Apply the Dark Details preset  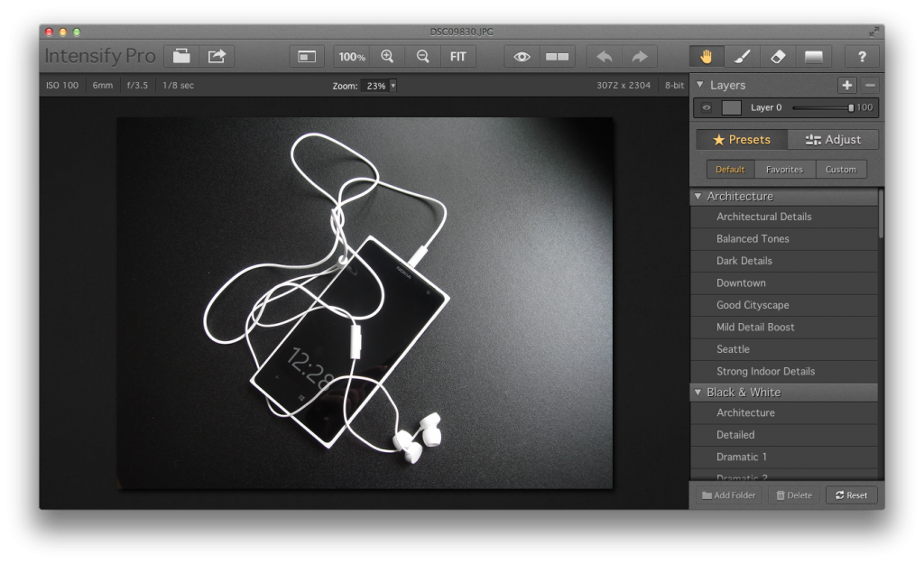point(744,261)
